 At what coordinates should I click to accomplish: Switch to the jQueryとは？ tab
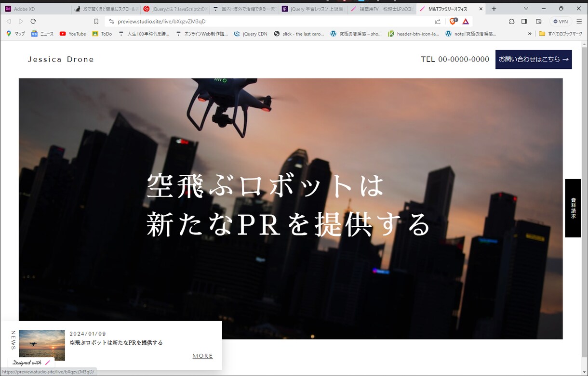175,9
